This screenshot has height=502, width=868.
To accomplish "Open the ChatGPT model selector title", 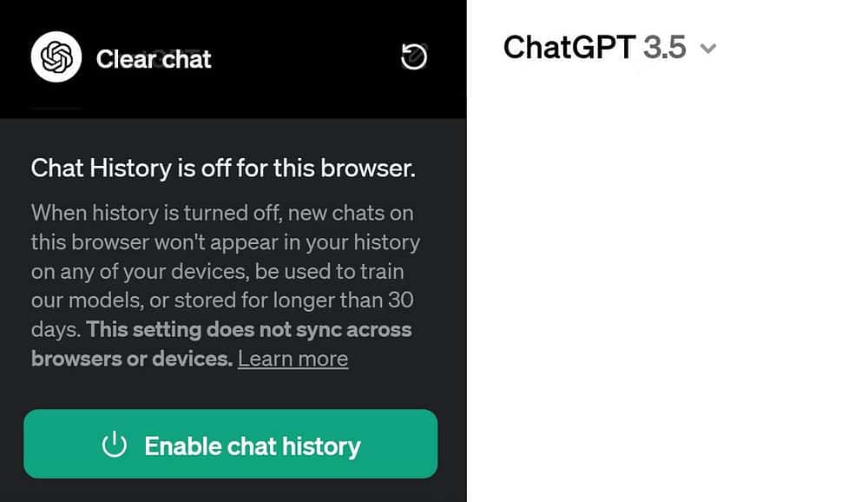I will [x=609, y=47].
